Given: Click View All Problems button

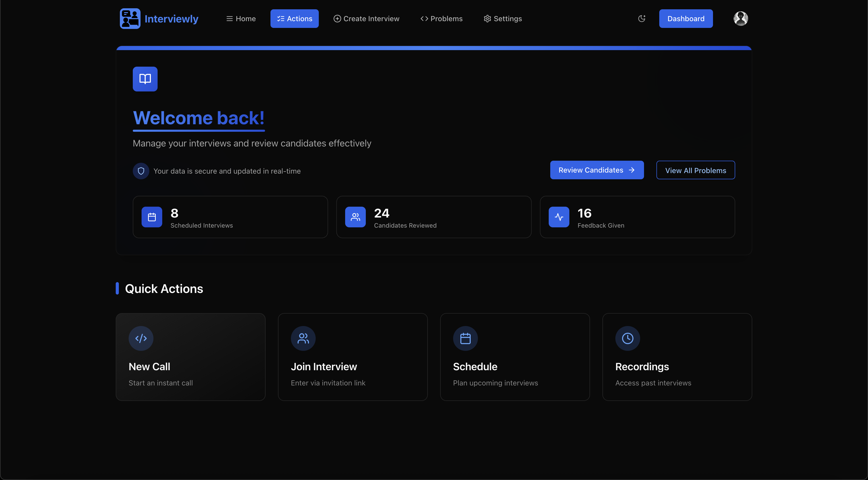Looking at the screenshot, I should click(695, 170).
